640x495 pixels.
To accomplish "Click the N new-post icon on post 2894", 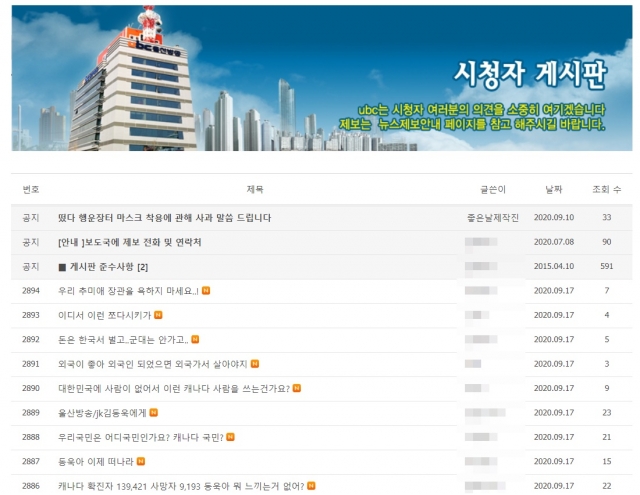I will pos(206,291).
